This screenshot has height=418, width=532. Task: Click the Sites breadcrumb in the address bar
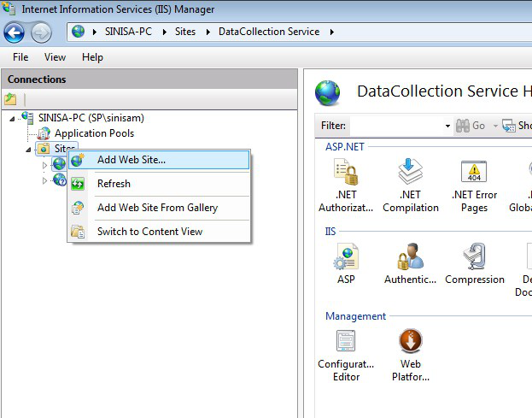[x=185, y=32]
